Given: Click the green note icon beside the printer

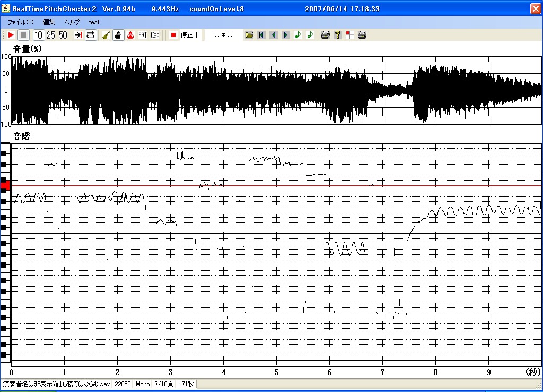Looking at the screenshot, I should (310, 35).
